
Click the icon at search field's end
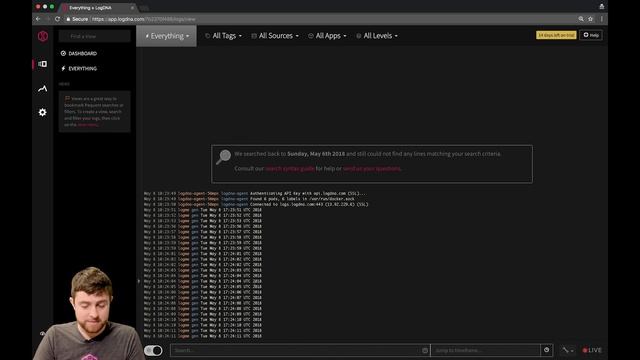pyautogui.click(x=425, y=350)
